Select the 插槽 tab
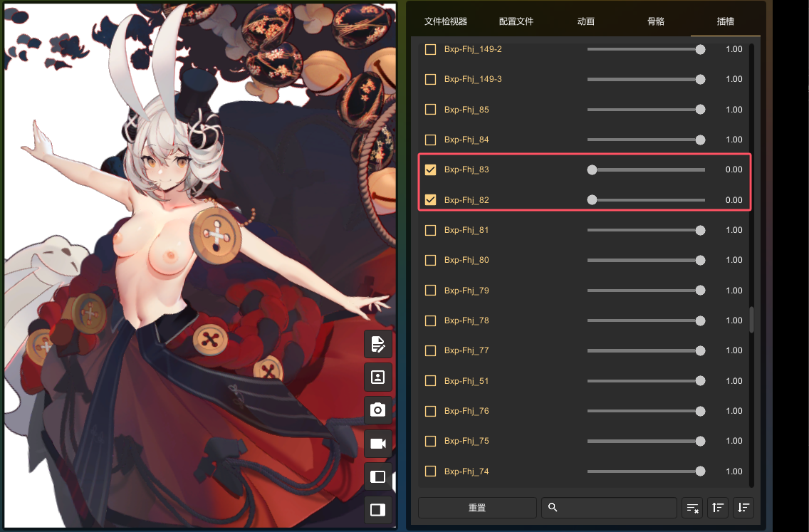This screenshot has height=532, width=809. tap(726, 21)
